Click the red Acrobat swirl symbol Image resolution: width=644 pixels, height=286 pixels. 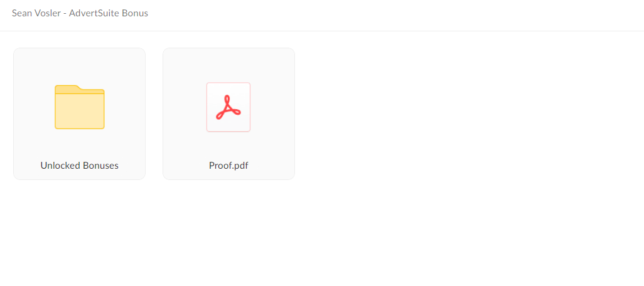point(228,107)
